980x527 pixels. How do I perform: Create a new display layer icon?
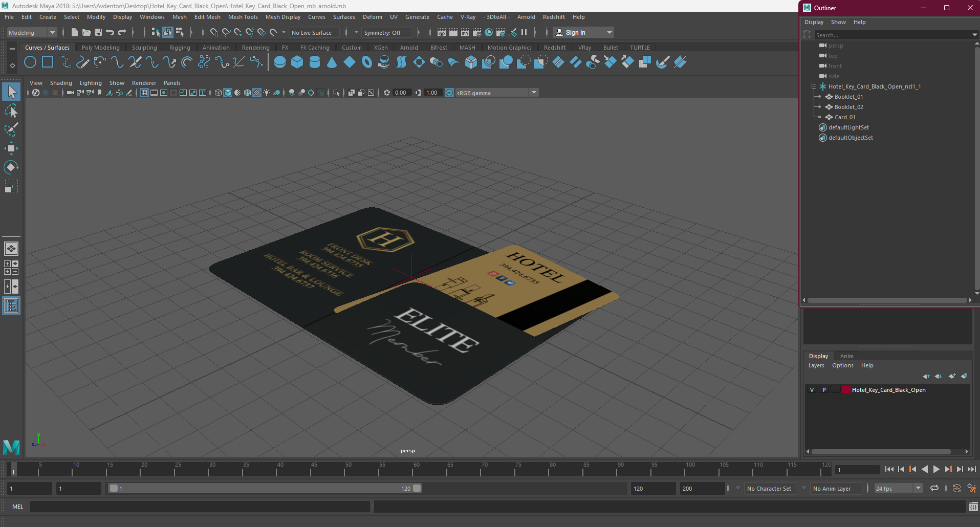pyautogui.click(x=952, y=376)
